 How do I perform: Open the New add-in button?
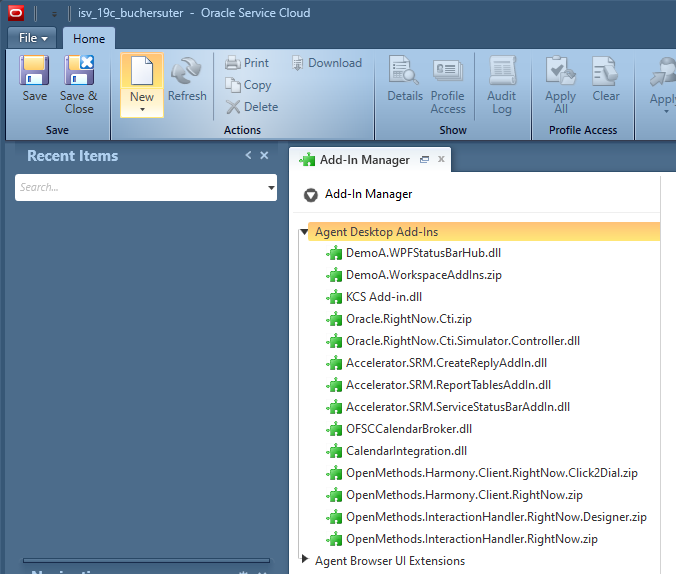tap(142, 85)
